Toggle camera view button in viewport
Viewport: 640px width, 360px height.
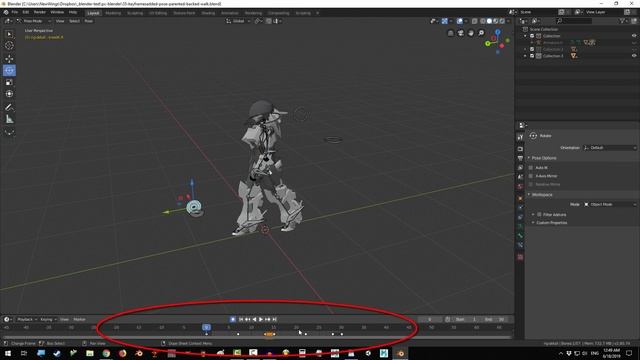[461, 33]
